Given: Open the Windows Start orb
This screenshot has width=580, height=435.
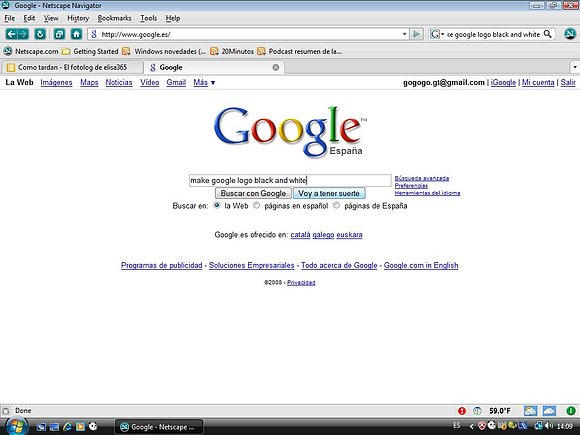Looking at the screenshot, I should (x=16, y=426).
